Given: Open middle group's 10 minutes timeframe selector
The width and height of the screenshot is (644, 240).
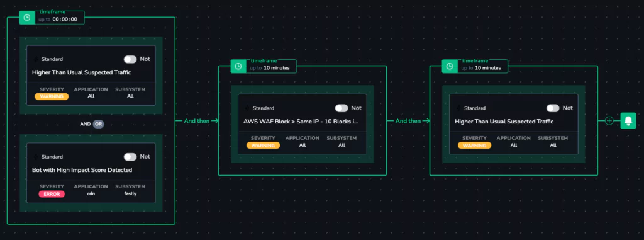Looking at the screenshot, I should click(270, 66).
